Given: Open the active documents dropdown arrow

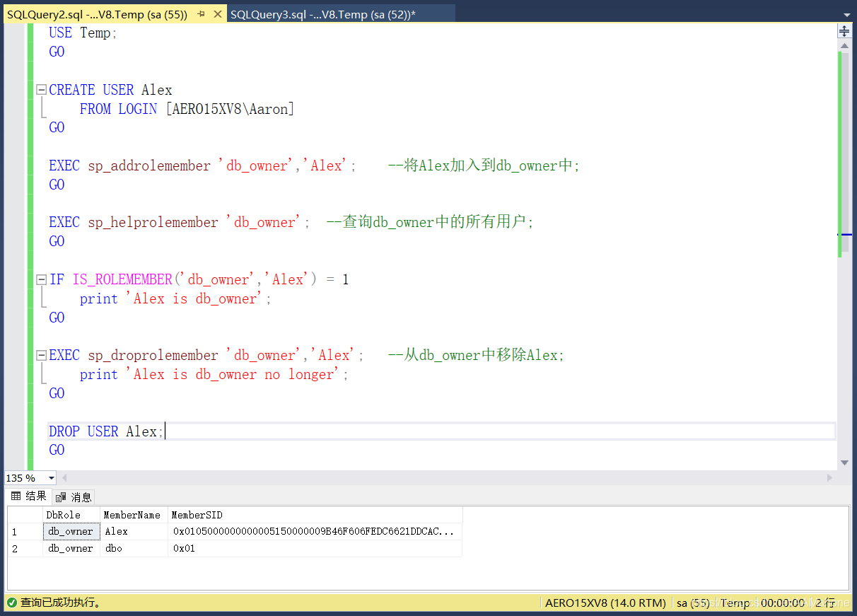Looking at the screenshot, I should [846, 14].
